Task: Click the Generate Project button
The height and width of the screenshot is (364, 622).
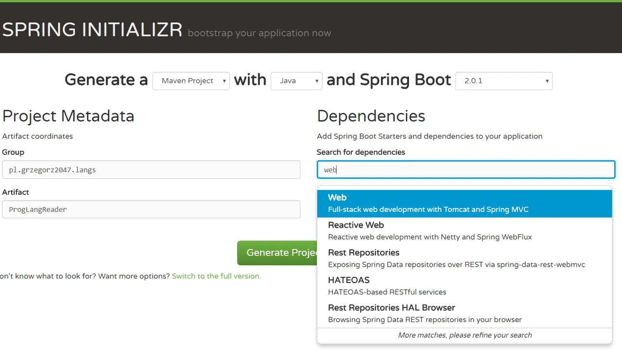Action: click(x=277, y=253)
